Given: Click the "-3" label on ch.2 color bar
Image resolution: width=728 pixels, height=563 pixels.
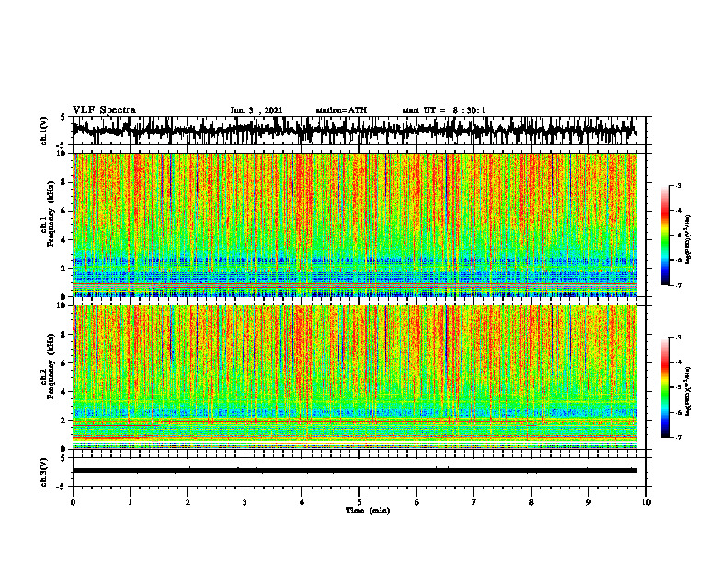Looking at the screenshot, I should point(678,338).
